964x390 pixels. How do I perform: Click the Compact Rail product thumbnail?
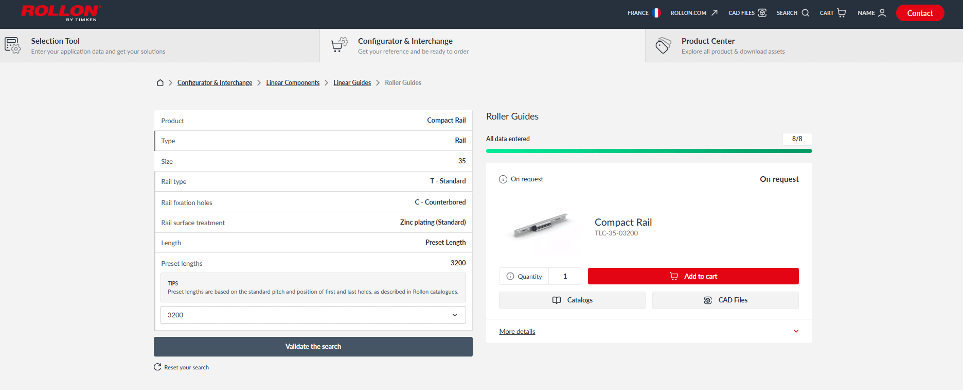[x=542, y=226]
